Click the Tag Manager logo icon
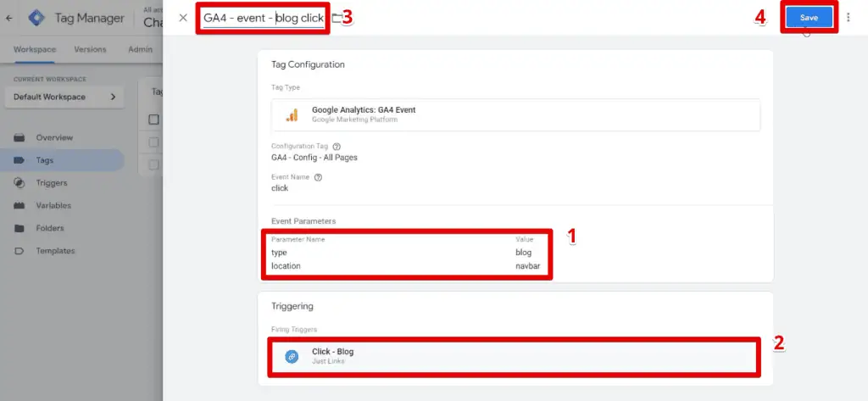 point(36,19)
